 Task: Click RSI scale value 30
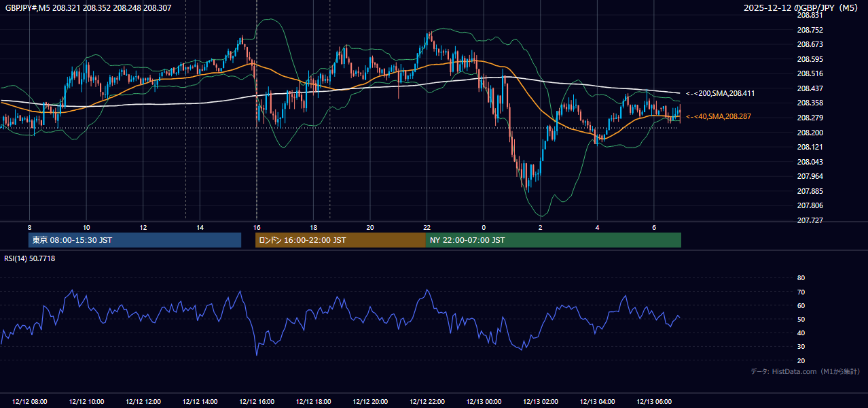pos(801,347)
